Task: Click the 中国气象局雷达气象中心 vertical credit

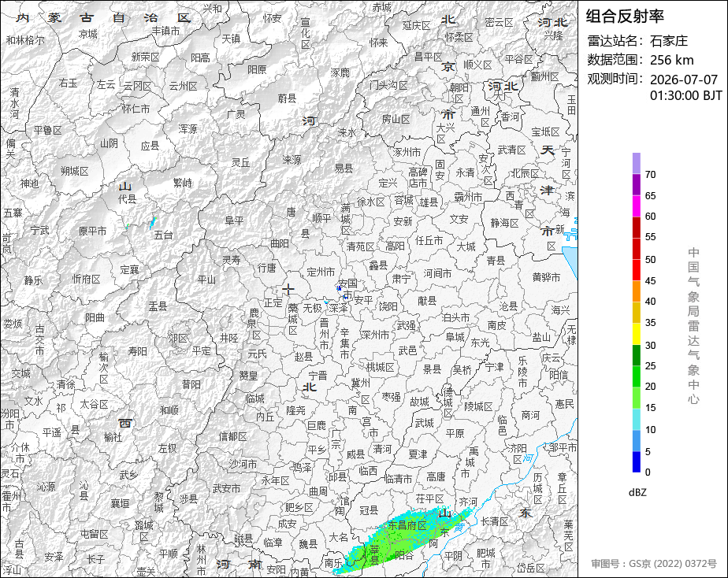Action: [x=693, y=326]
